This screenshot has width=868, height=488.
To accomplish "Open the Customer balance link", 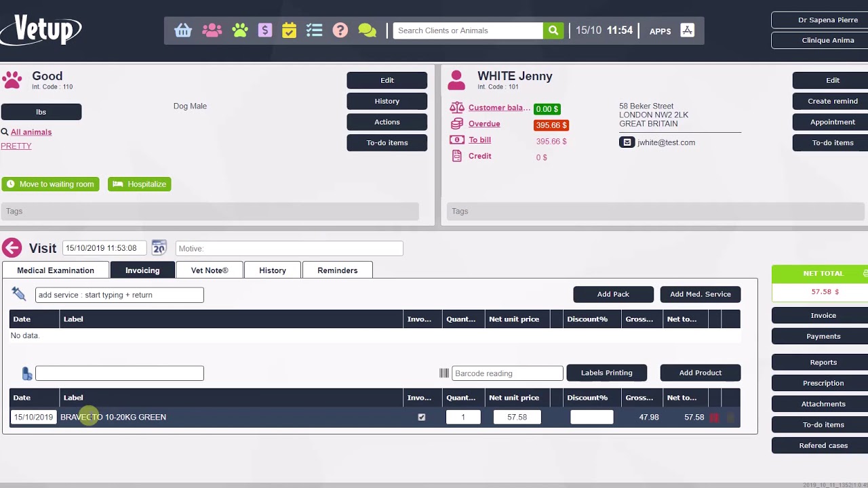I will click(x=499, y=108).
